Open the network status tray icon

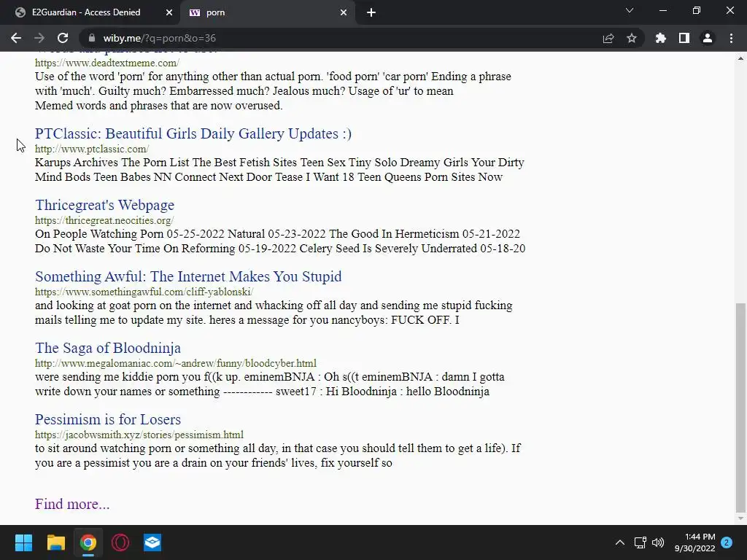click(640, 542)
